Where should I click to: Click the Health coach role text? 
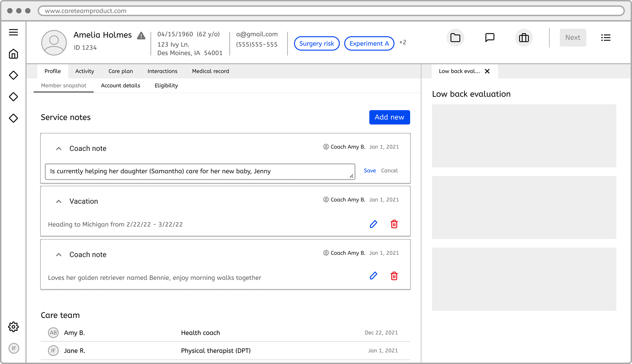click(x=200, y=333)
